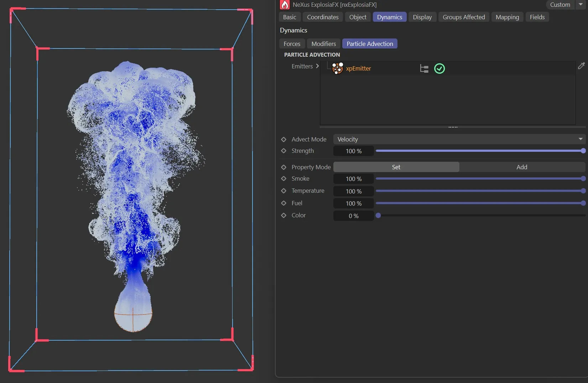588x383 pixels.
Task: Click the keyframe diamond next to Color
Action: coord(283,216)
